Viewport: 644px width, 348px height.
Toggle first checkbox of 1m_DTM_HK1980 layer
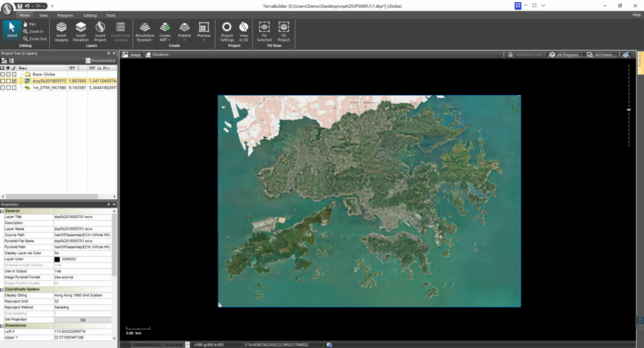(x=3, y=88)
